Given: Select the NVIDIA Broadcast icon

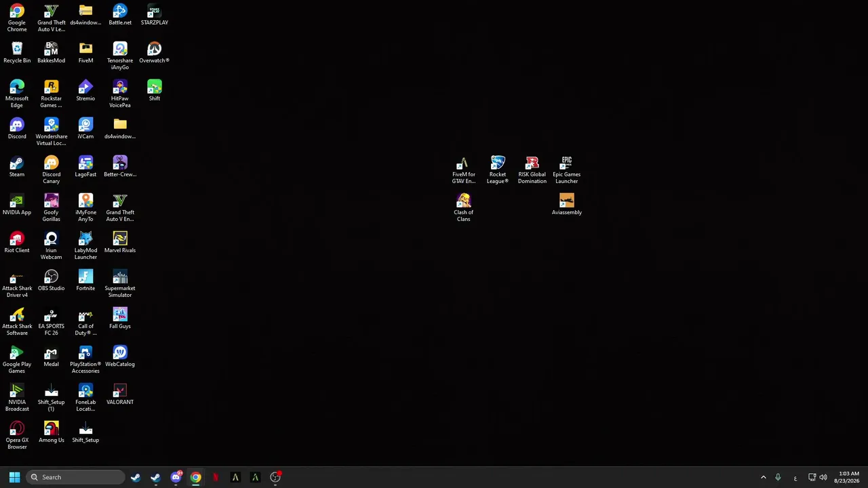Looking at the screenshot, I should 17,398.
